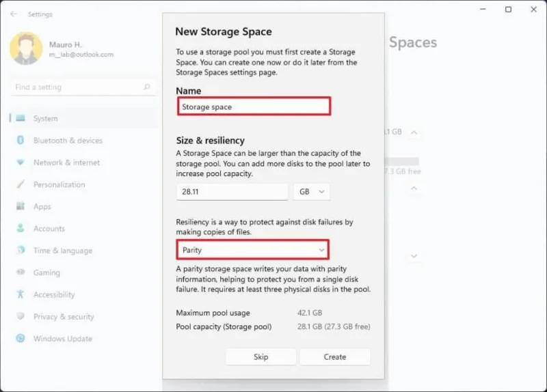Screen dimensions: 547x392
Task: Click the Time & language globe icon
Action: pyautogui.click(x=21, y=250)
